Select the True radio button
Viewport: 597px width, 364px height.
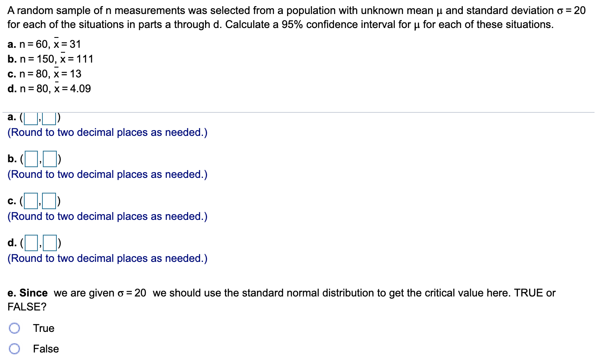click(14, 328)
